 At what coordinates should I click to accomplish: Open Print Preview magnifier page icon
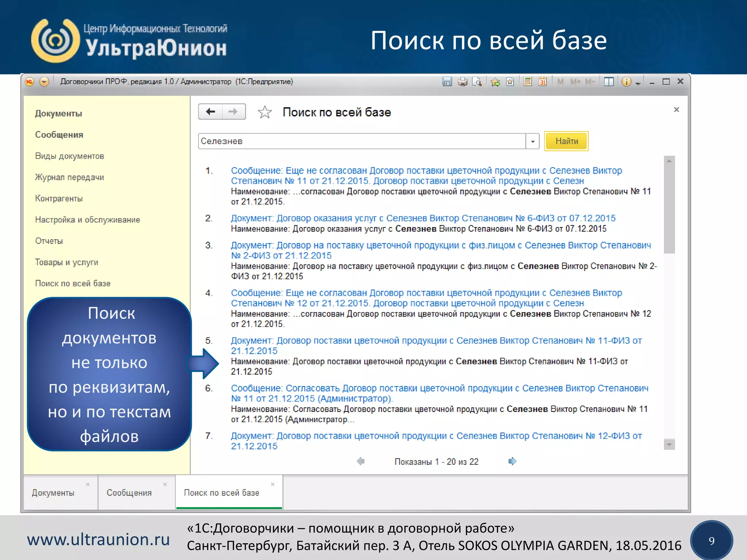pyautogui.click(x=477, y=82)
